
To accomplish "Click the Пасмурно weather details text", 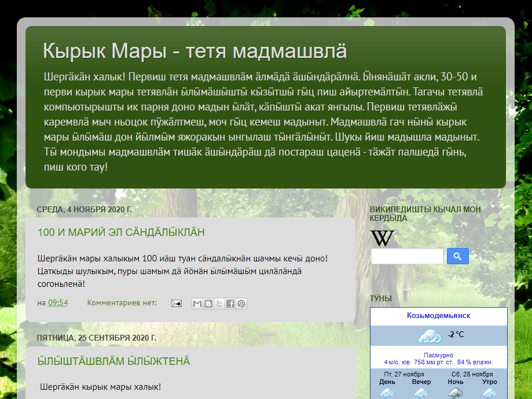I will [438, 355].
